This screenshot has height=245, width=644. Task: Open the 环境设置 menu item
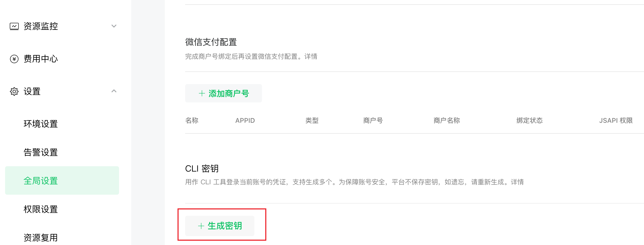pos(41,124)
